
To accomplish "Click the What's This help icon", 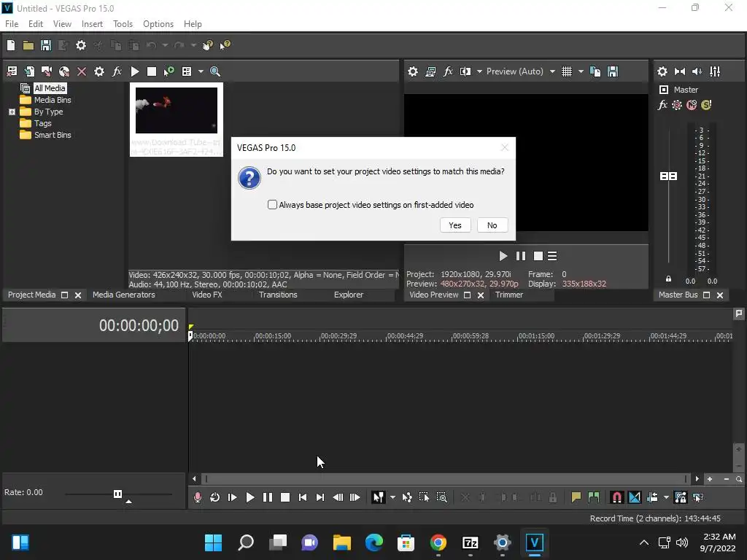I will click(225, 45).
